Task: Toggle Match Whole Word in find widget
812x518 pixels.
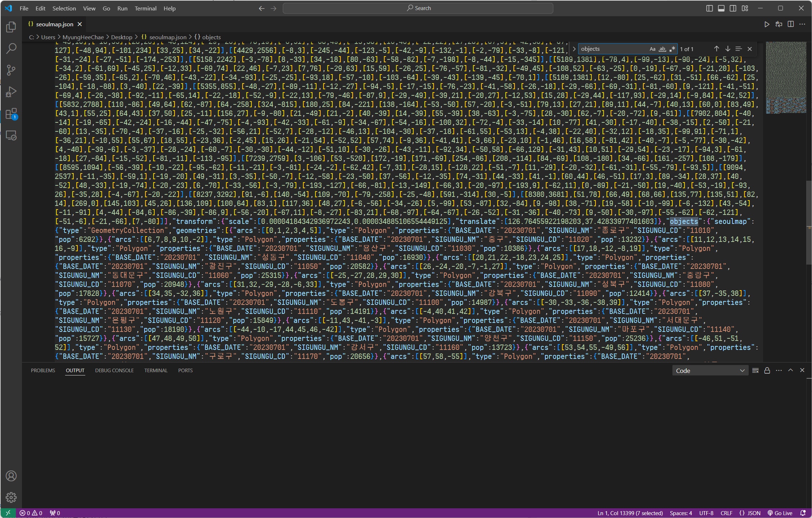Action: coord(662,49)
